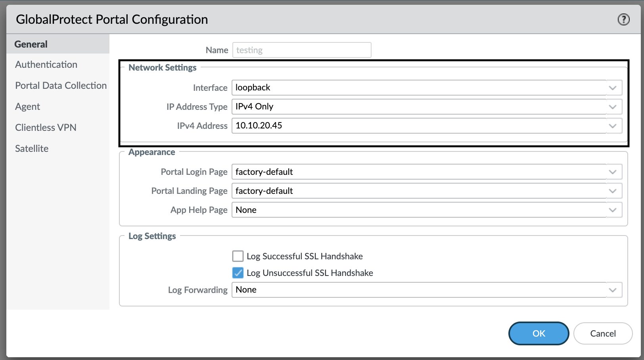Click the Name input field
This screenshot has height=360, width=644.
pyautogui.click(x=302, y=50)
